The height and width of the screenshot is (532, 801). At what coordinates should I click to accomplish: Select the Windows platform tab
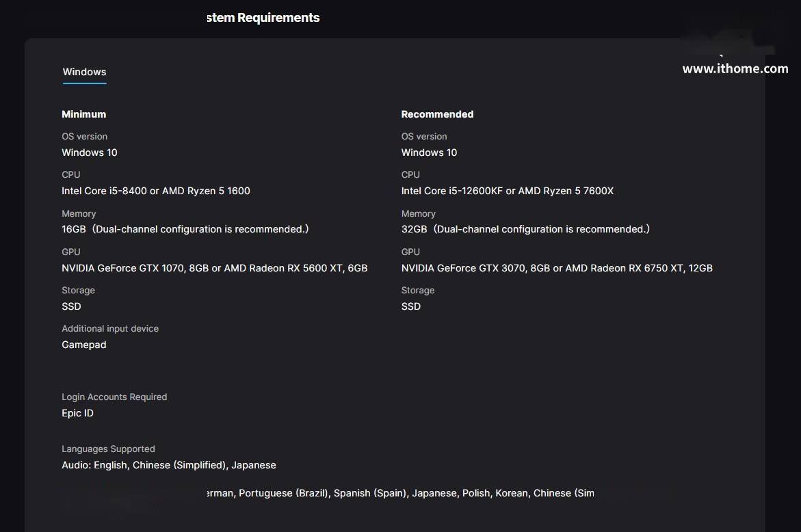point(84,72)
